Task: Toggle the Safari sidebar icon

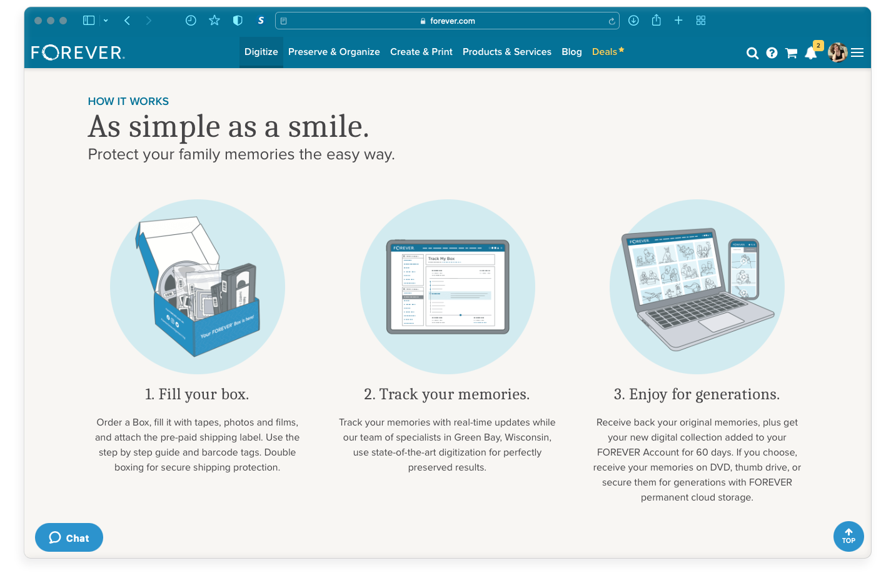Action: pyautogui.click(x=89, y=21)
